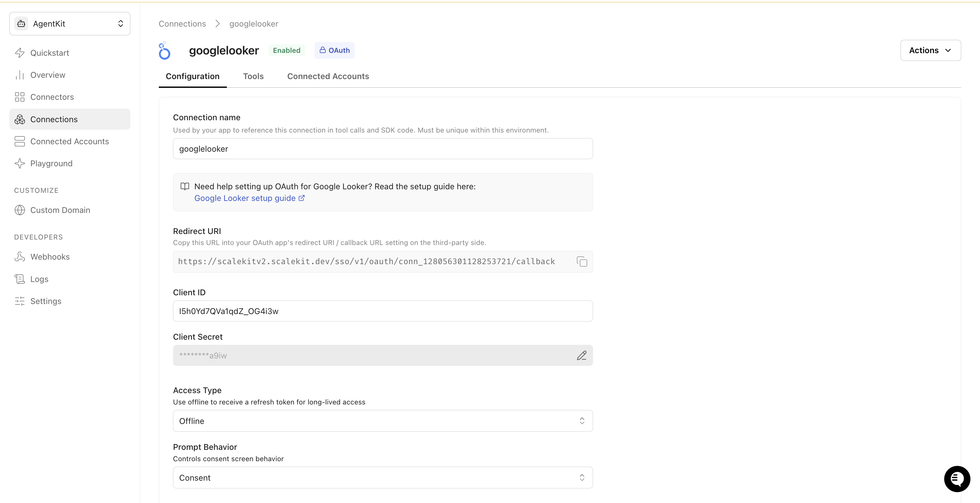Open Custom Domain settings
980x503 pixels.
point(70,210)
